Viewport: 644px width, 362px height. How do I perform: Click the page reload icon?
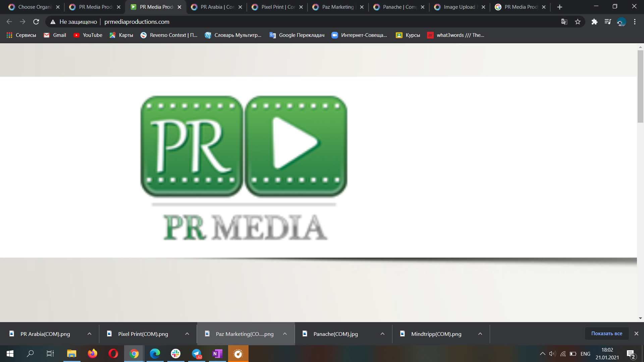(x=36, y=22)
